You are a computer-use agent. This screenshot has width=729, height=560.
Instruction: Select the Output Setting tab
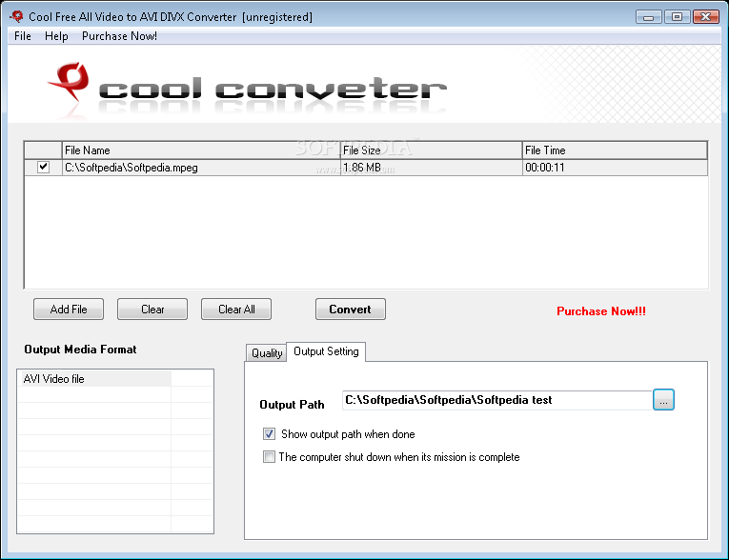[x=326, y=351]
